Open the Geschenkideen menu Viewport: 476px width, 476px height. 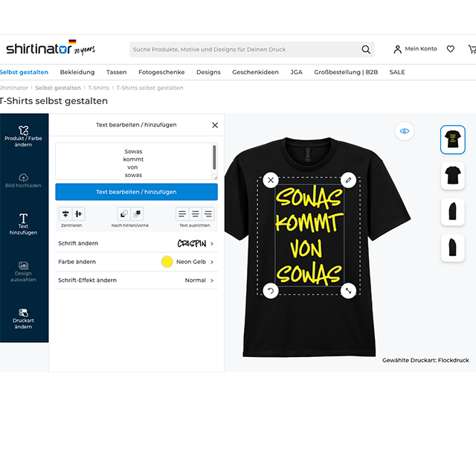click(x=255, y=72)
